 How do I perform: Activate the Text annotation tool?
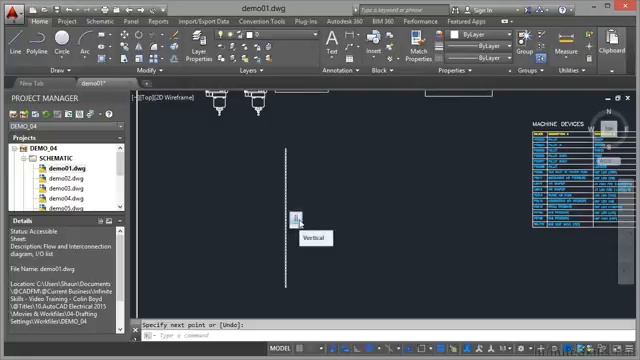click(332, 42)
